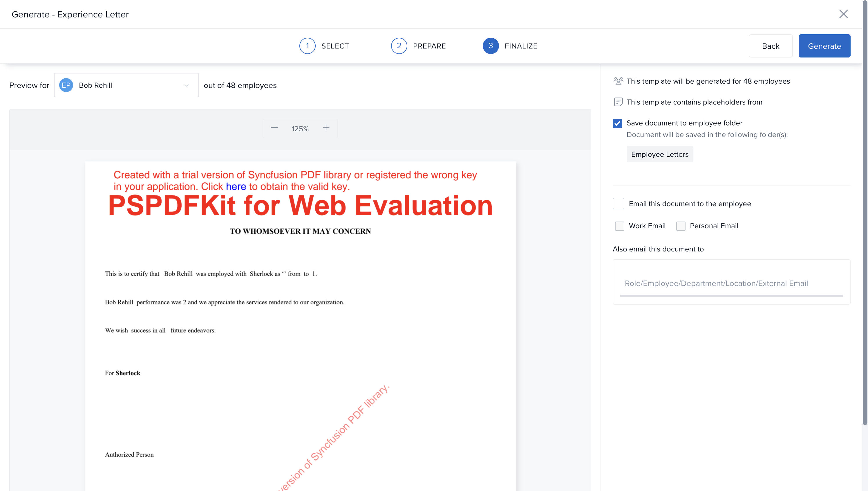The width and height of the screenshot is (868, 491).
Task: Close the Generate Experience Letter dialog
Action: [x=843, y=14]
